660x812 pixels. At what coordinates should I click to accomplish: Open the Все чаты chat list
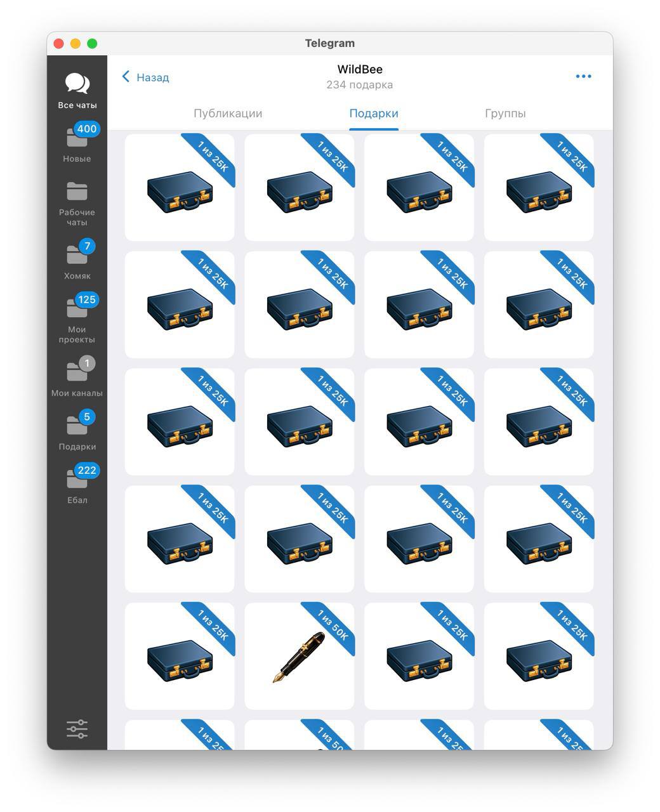coord(77,91)
